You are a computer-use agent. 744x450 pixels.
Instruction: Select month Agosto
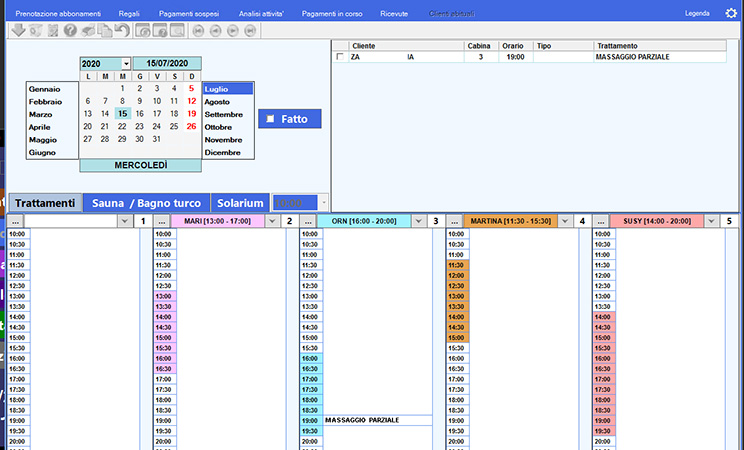(217, 102)
